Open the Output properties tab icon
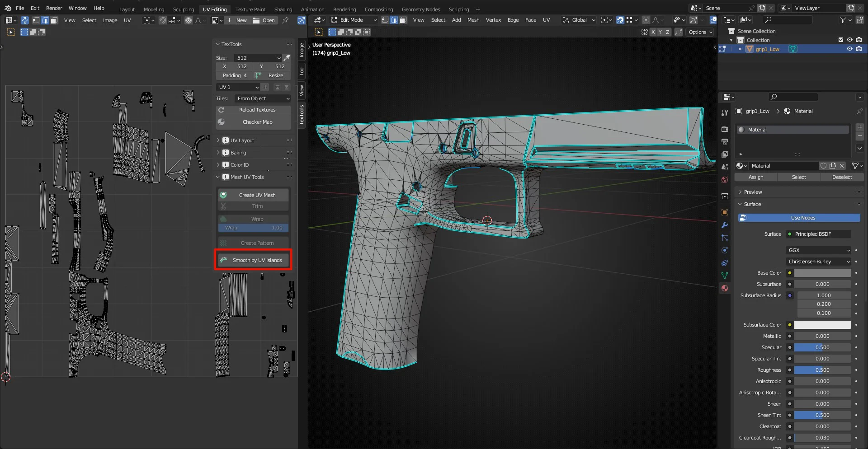This screenshot has height=449, width=868. [725, 142]
